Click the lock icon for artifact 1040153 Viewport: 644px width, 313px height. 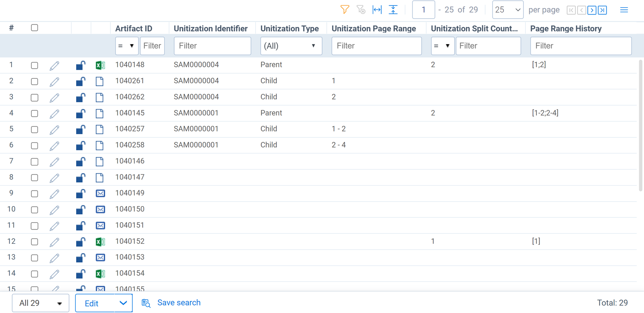click(x=81, y=258)
